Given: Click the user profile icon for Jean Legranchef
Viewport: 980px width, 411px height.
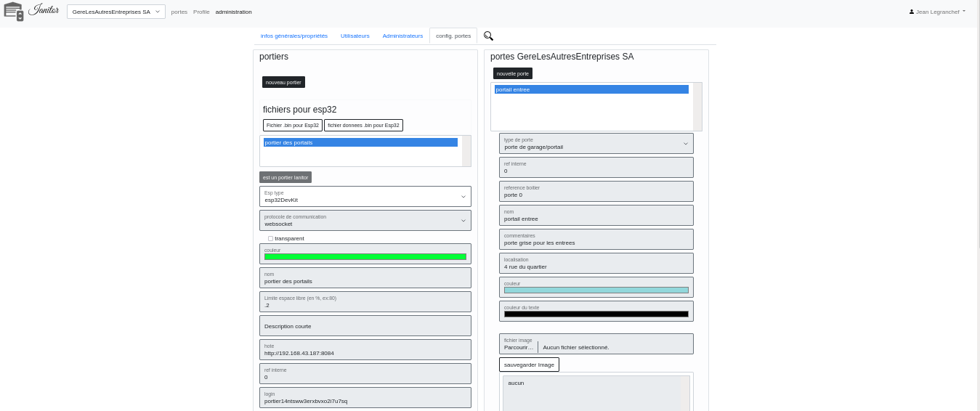Looking at the screenshot, I should 912,12.
